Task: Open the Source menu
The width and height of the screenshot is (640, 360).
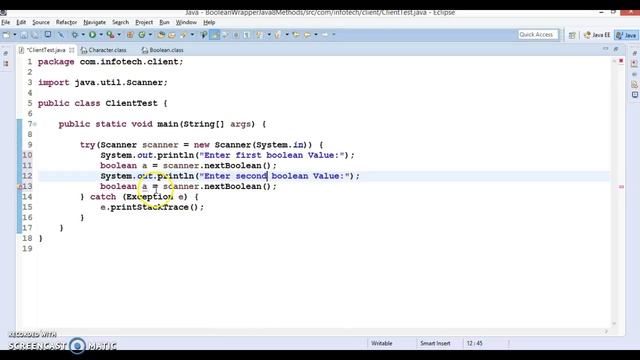Action: pos(41,22)
